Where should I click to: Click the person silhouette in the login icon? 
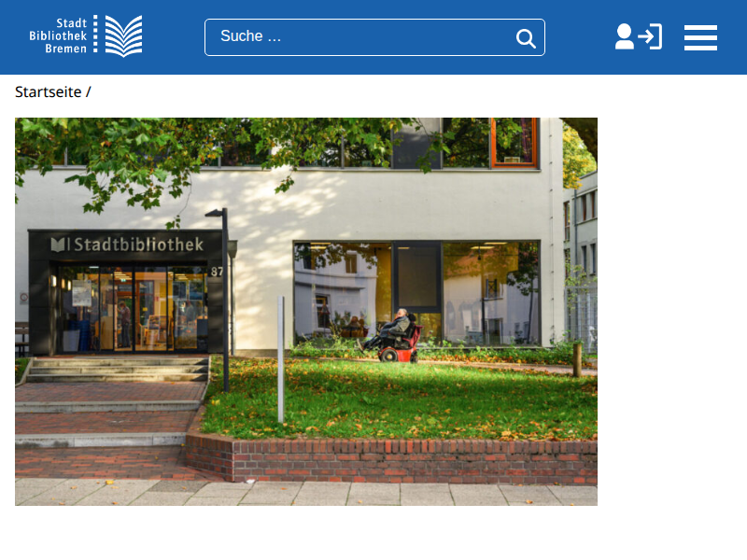(624, 36)
